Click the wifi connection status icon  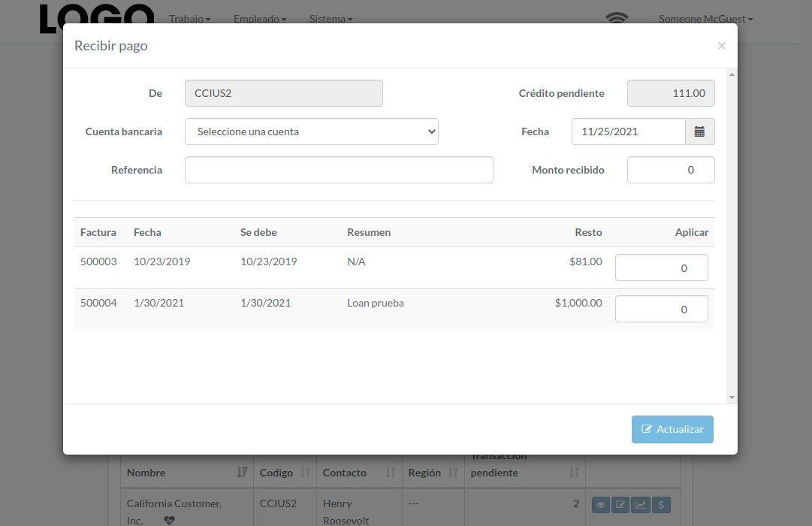[x=617, y=18]
